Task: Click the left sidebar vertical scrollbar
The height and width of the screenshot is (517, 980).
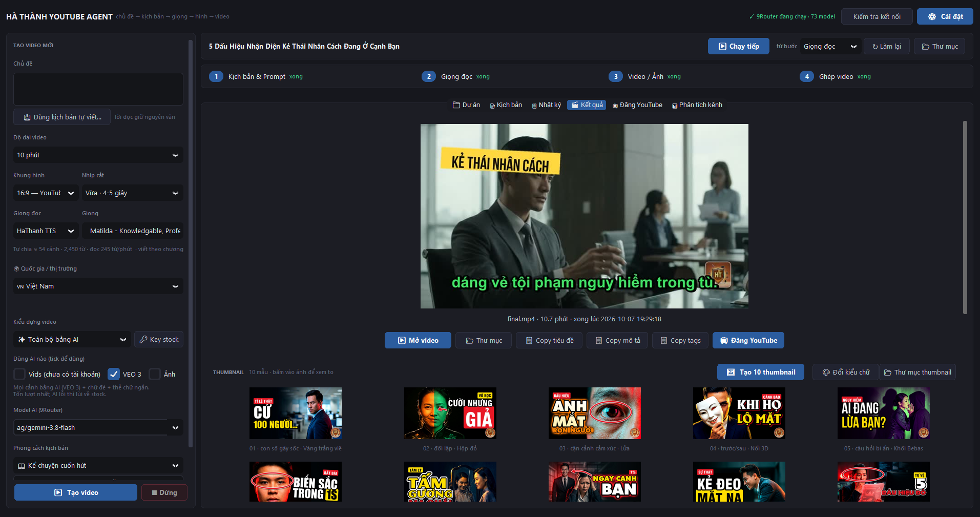Action: click(191, 244)
